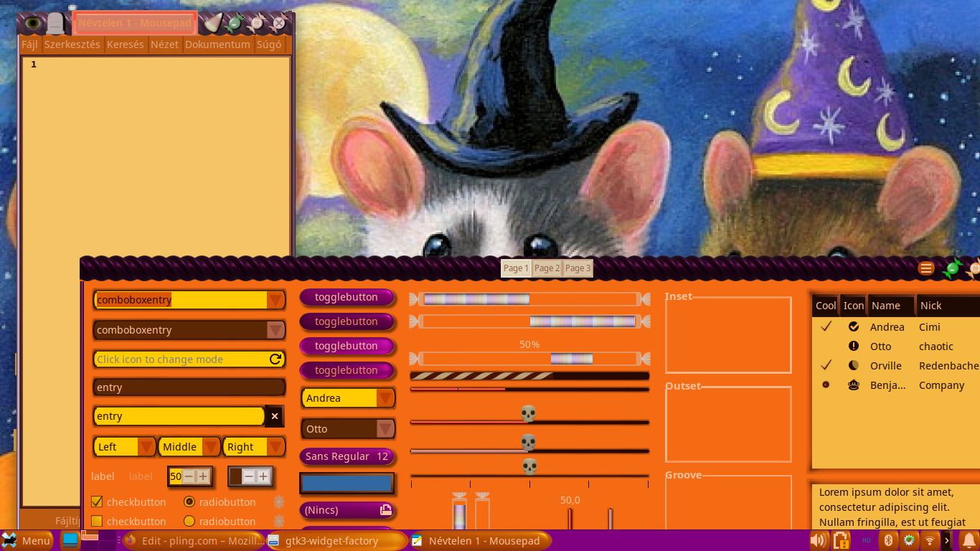Toggle the second checkbutton below the first
980x551 pixels.
97,521
